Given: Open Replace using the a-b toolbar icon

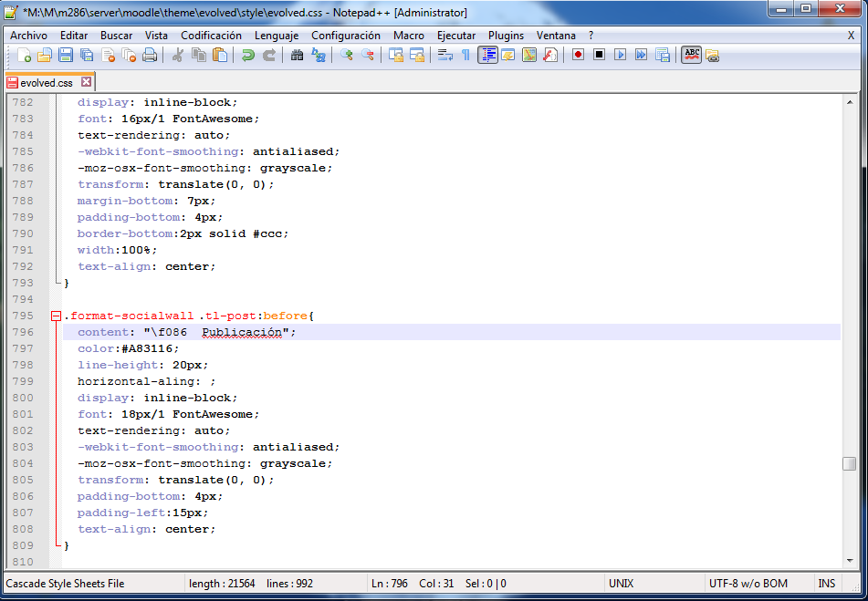Looking at the screenshot, I should 319,55.
